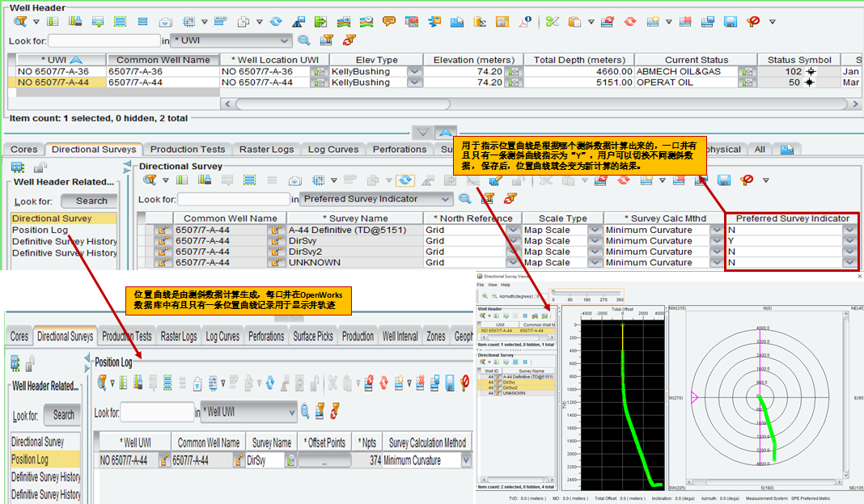Image resolution: width=864 pixels, height=504 pixels.
Task: Click the speech bubble icon in Well Header toolbar
Action: click(x=389, y=22)
